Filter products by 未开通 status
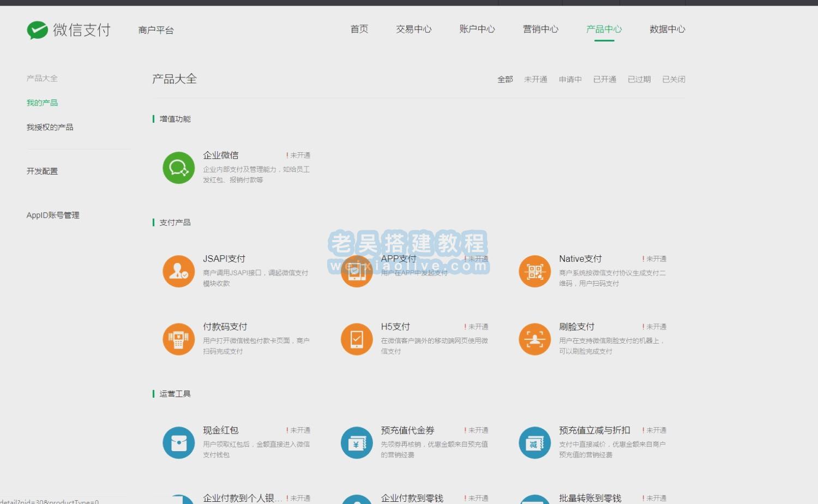Screen dimensions: 818x504 click(536, 79)
